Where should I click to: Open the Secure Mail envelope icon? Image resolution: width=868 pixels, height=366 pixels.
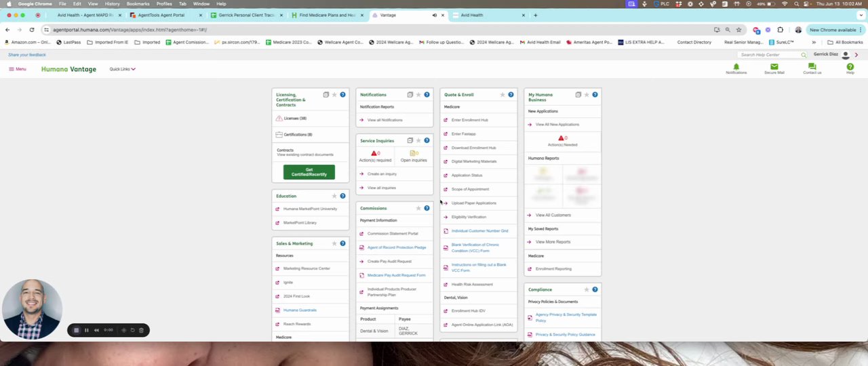[774, 66]
